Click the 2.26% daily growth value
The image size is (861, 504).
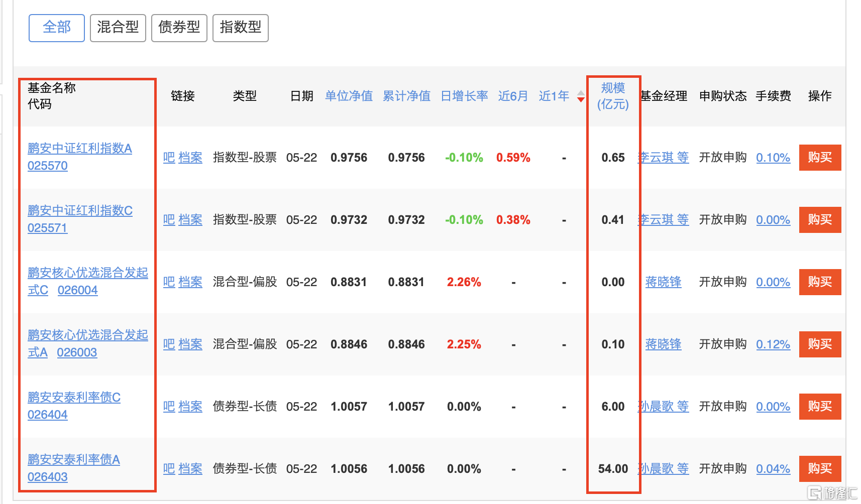[x=464, y=282]
